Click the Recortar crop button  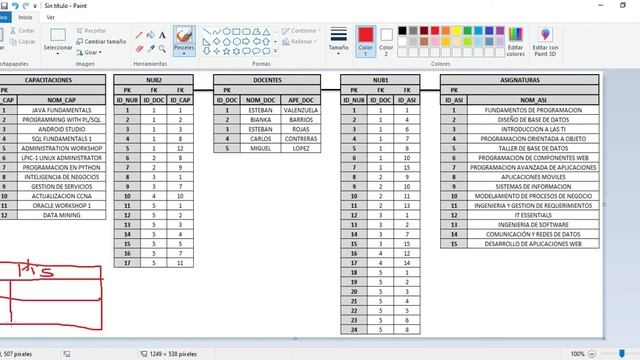pos(91,31)
